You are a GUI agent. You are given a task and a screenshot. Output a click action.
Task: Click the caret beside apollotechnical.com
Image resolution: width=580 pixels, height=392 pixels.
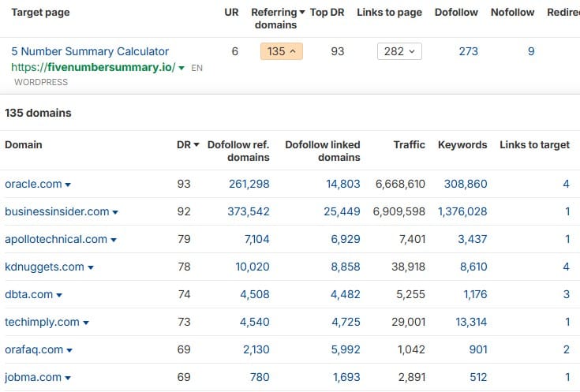(114, 240)
